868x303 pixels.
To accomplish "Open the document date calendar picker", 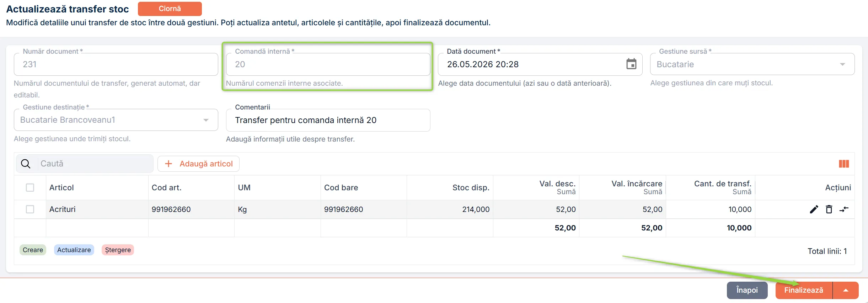I will pyautogui.click(x=631, y=64).
